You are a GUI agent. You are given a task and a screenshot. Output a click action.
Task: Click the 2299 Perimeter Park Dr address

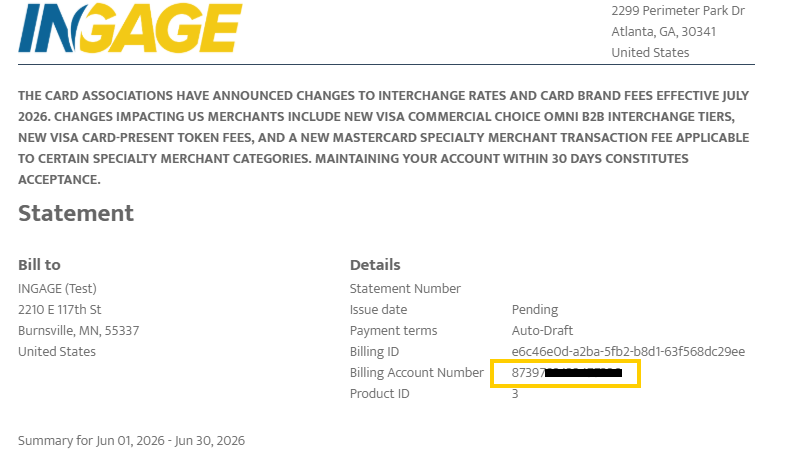(x=678, y=11)
